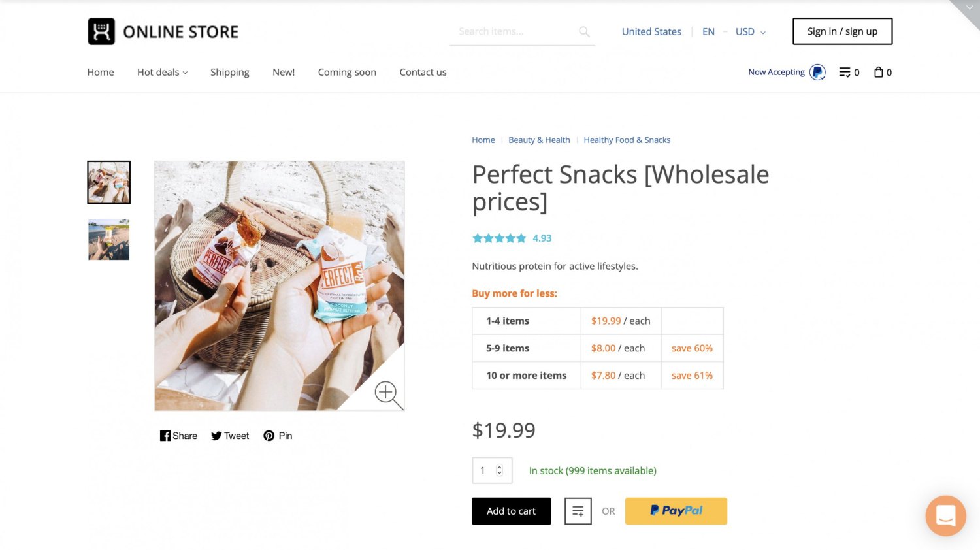Click the Add to cart button

511,511
